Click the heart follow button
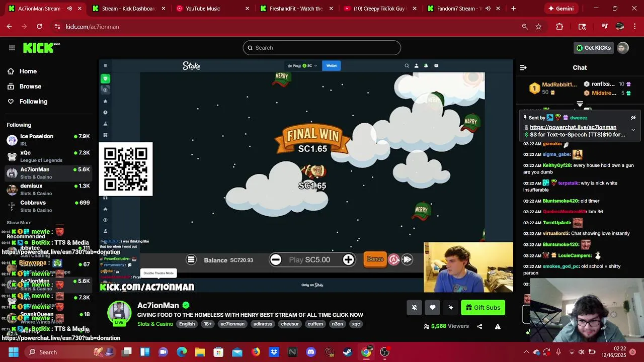The width and height of the screenshot is (644, 362). pos(432,308)
